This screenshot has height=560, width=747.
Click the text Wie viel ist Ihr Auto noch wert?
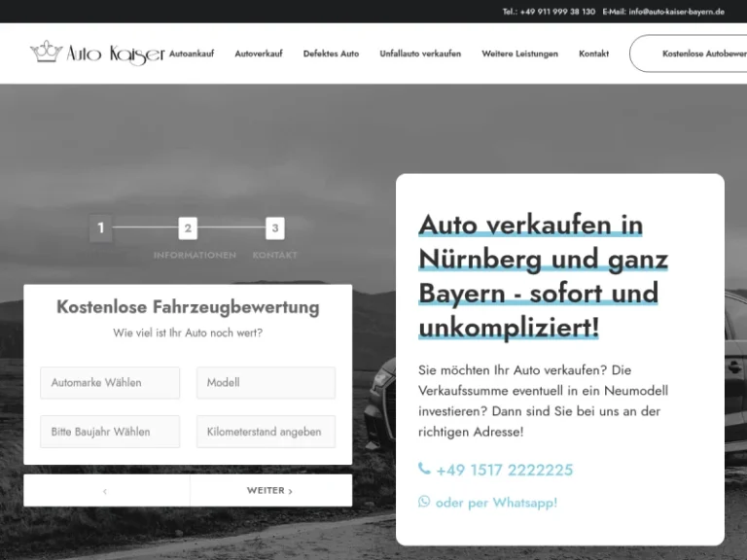click(188, 332)
